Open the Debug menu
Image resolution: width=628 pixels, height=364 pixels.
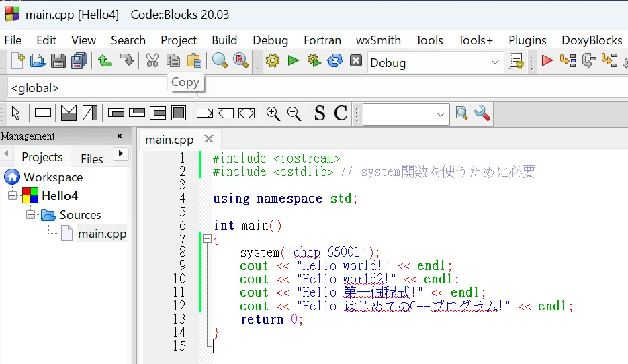click(271, 40)
